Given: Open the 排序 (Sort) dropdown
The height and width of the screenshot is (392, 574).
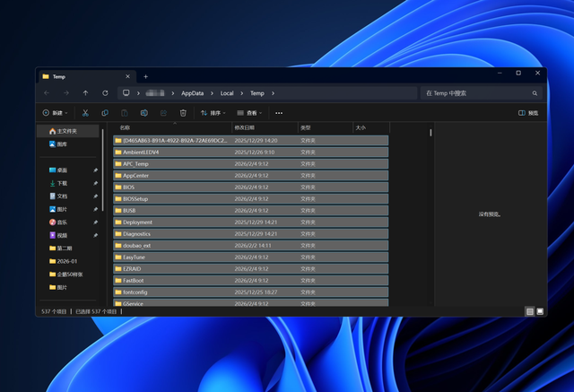Looking at the screenshot, I should point(213,113).
